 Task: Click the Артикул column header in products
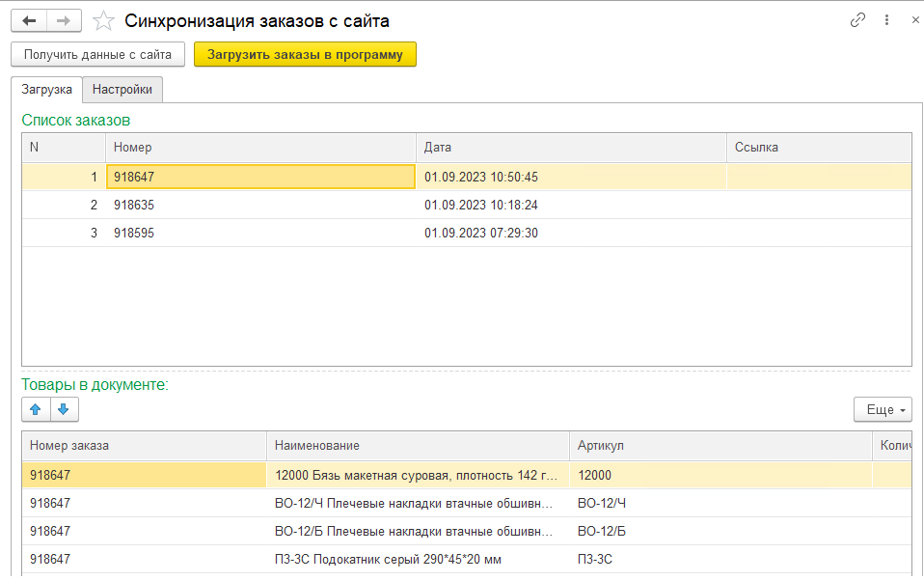point(720,445)
